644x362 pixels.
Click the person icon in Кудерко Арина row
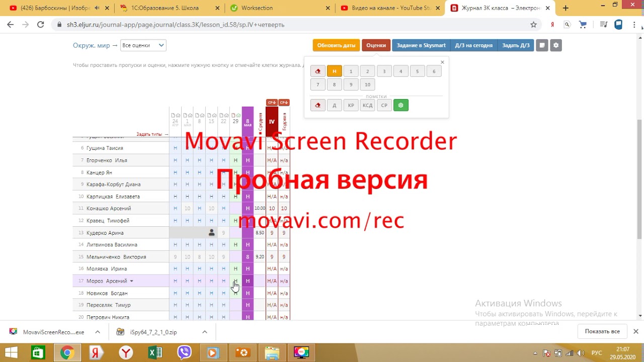click(212, 233)
